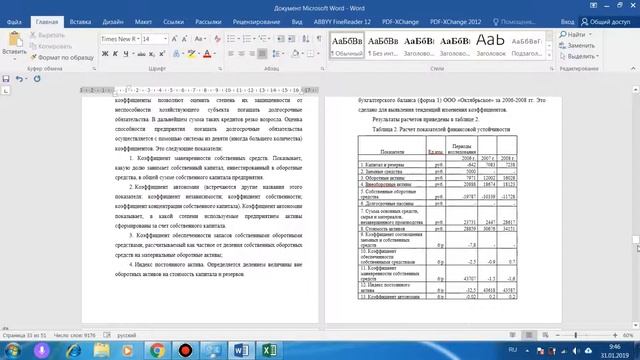Open the Выделить select dropdown
Image resolution: width=640 pixels, height=360 pixels.
pyautogui.click(x=579, y=56)
